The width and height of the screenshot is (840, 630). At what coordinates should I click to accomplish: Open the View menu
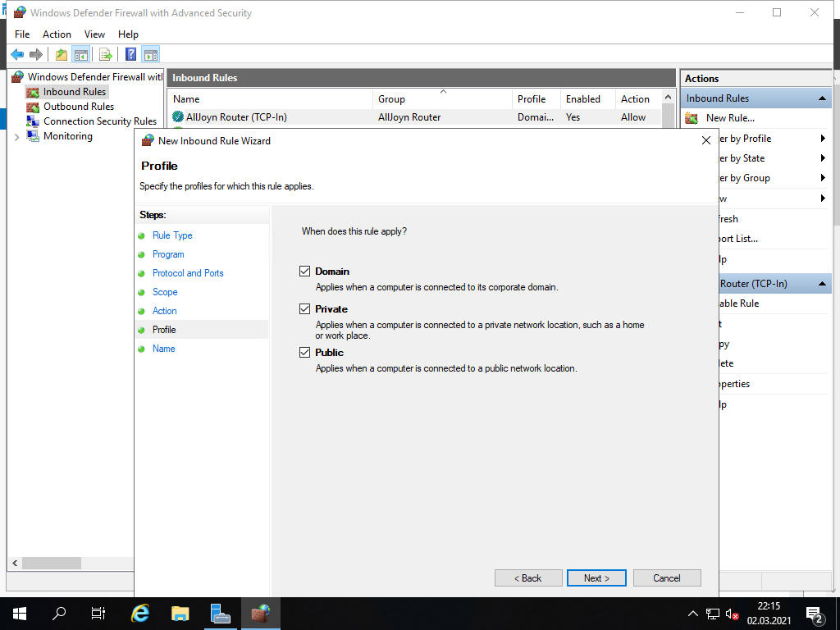pyautogui.click(x=94, y=34)
